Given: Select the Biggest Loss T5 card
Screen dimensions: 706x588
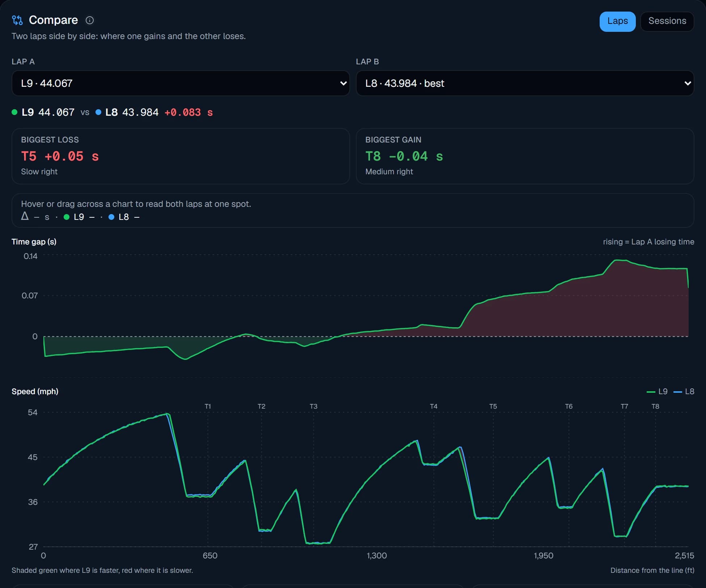Looking at the screenshot, I should (180, 156).
